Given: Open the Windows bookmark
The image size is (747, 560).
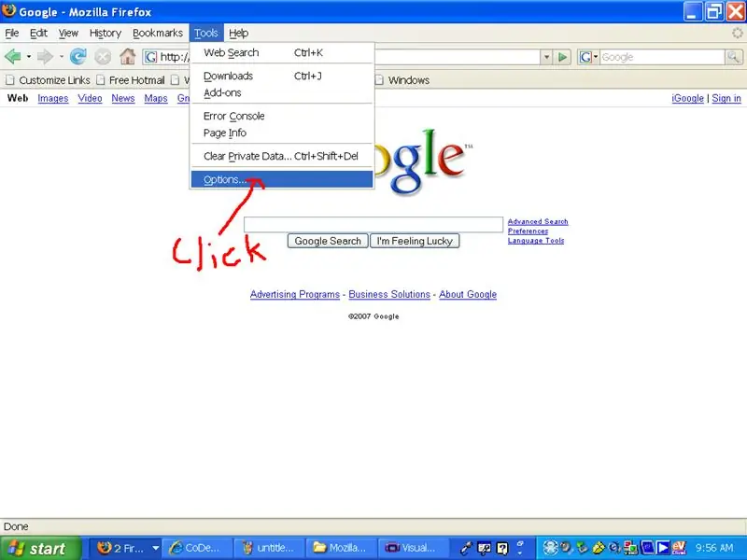Looking at the screenshot, I should 402,80.
